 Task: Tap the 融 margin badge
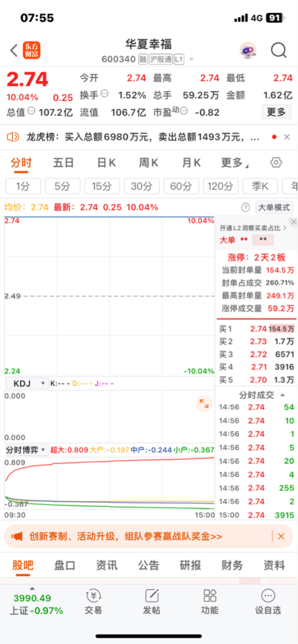click(x=143, y=59)
